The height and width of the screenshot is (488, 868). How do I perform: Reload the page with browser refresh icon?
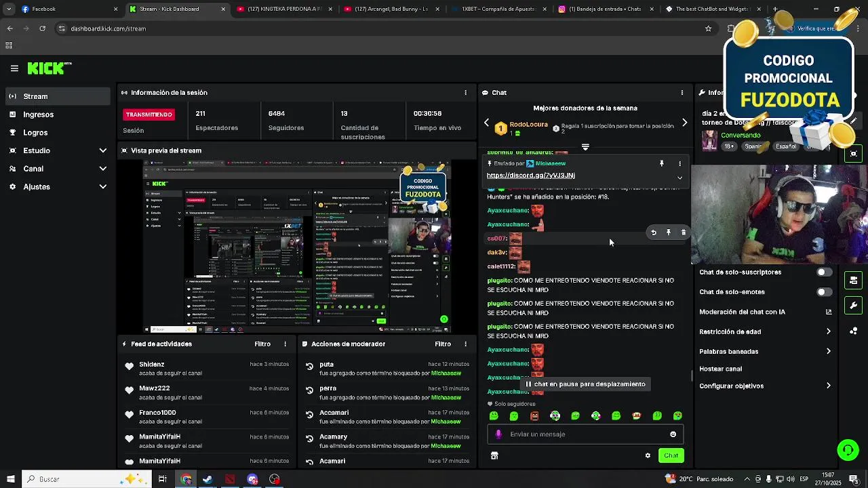42,28
